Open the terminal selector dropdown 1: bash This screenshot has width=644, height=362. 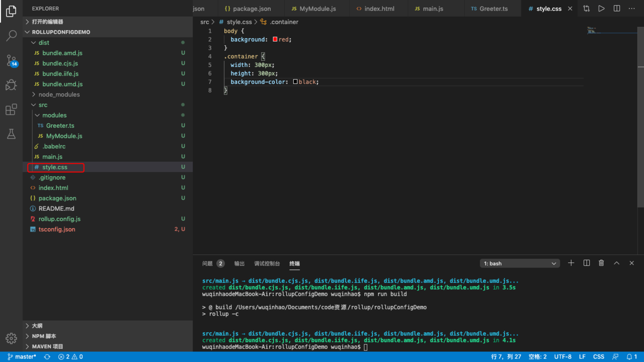(x=520, y=263)
